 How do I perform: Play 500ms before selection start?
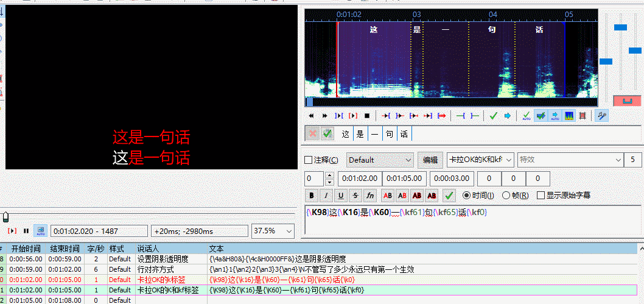tap(386, 116)
